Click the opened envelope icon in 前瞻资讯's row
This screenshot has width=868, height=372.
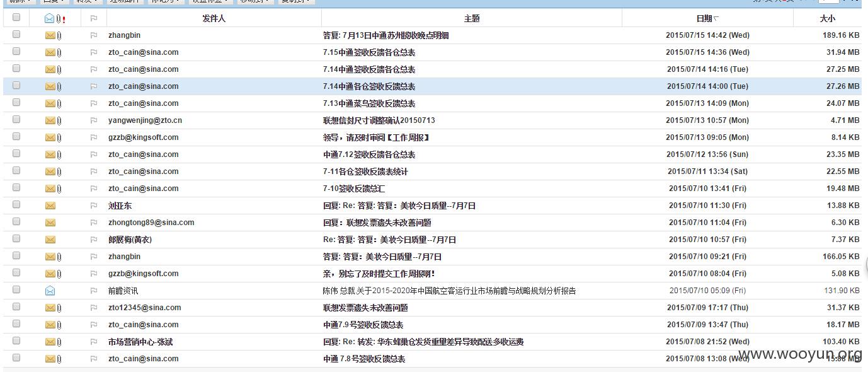[50, 291]
